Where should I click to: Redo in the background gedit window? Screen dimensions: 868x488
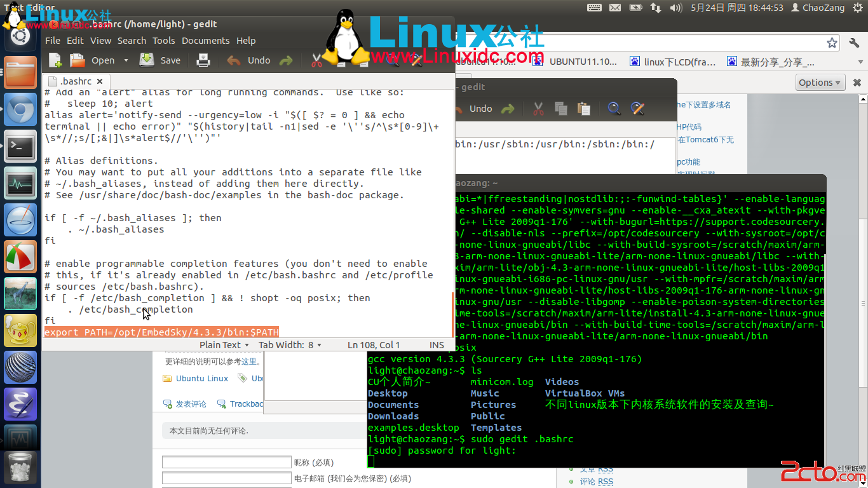point(508,109)
